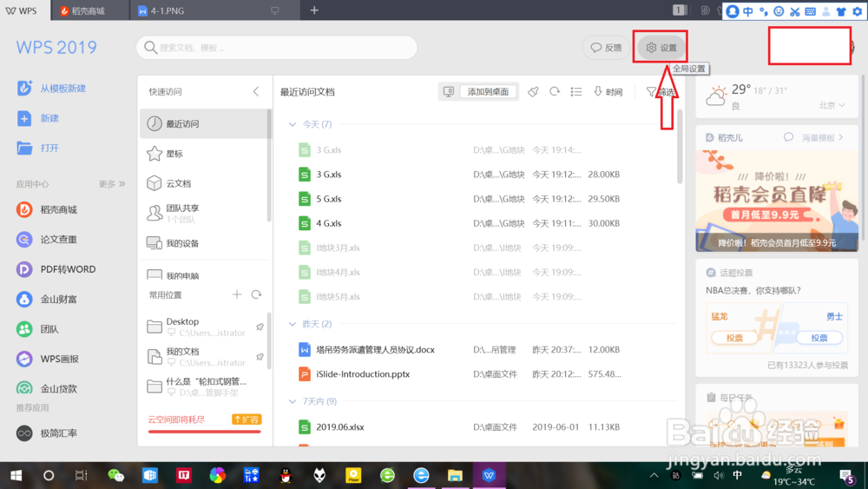Add a common location with the plus icon
The image size is (868, 489).
click(x=237, y=294)
